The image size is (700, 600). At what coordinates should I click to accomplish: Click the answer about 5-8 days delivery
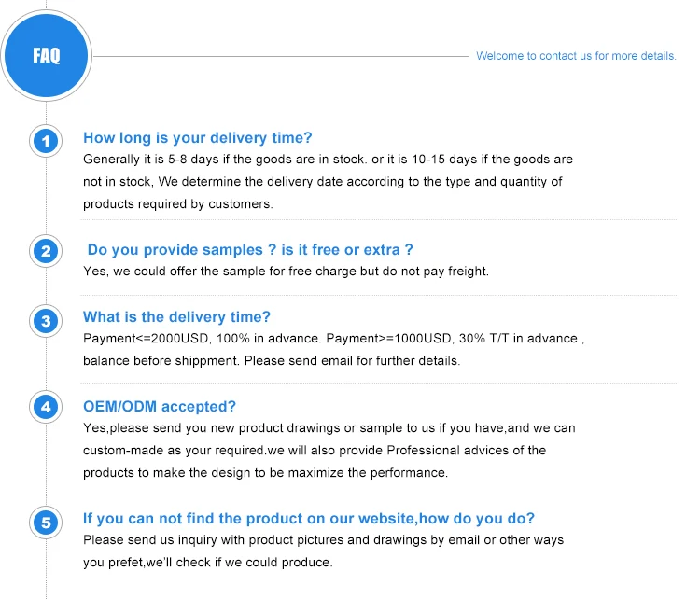click(x=328, y=160)
